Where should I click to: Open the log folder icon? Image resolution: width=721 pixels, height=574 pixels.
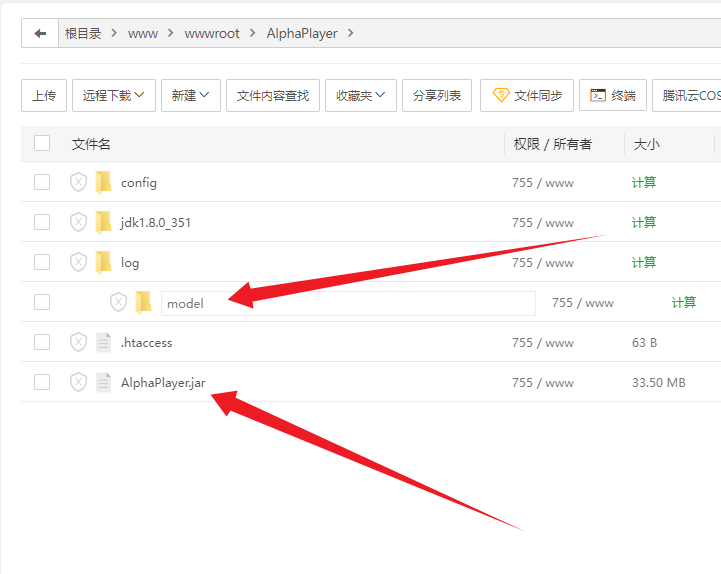(103, 262)
